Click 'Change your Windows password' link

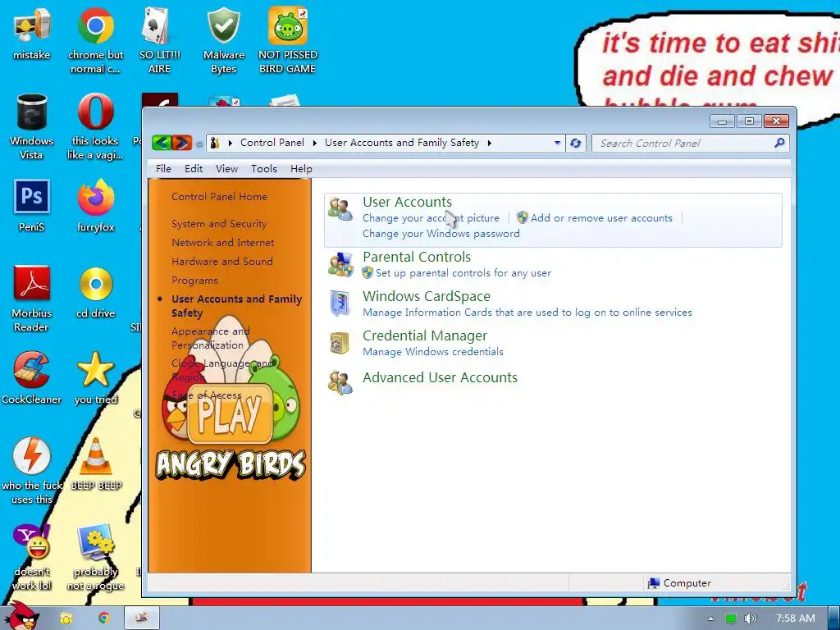441,234
